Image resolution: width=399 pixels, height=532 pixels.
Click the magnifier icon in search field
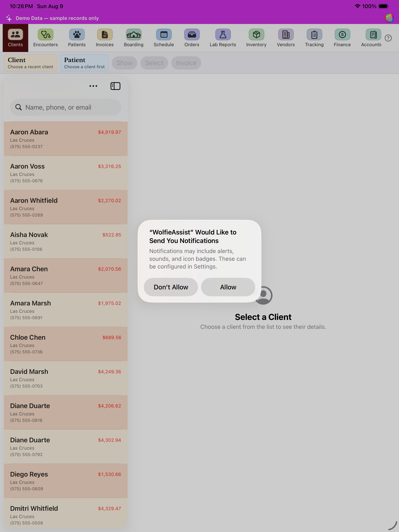(x=19, y=107)
